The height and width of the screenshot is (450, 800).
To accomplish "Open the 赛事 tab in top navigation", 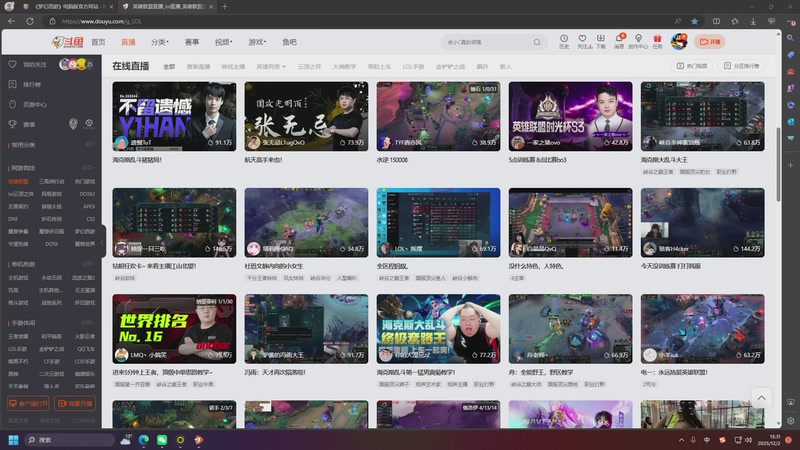I will [x=192, y=42].
